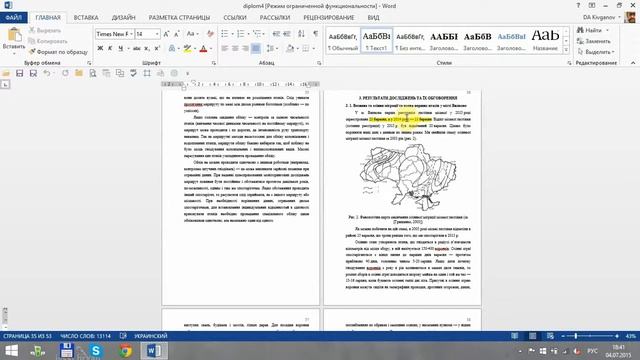Click the Sort icon
Screen dimensions: 640x360
pos(301,34)
